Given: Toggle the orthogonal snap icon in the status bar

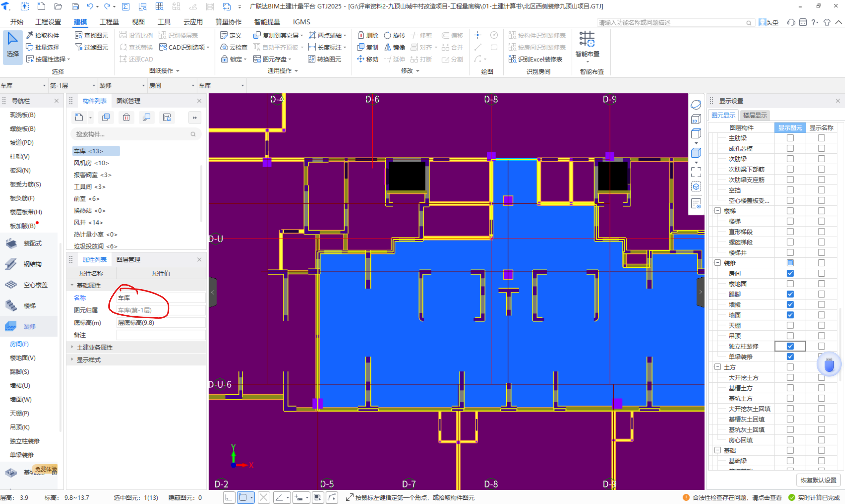Looking at the screenshot, I should 229,497.
